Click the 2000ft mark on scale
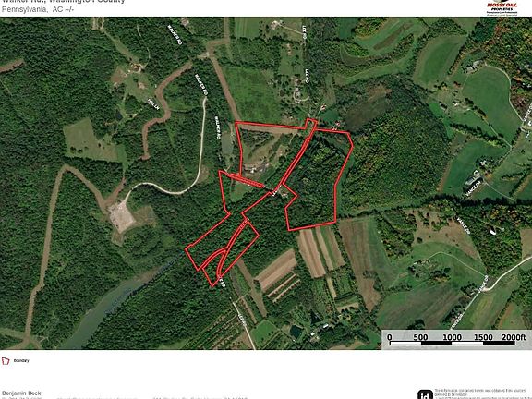The image size is (532, 399). click(514, 337)
